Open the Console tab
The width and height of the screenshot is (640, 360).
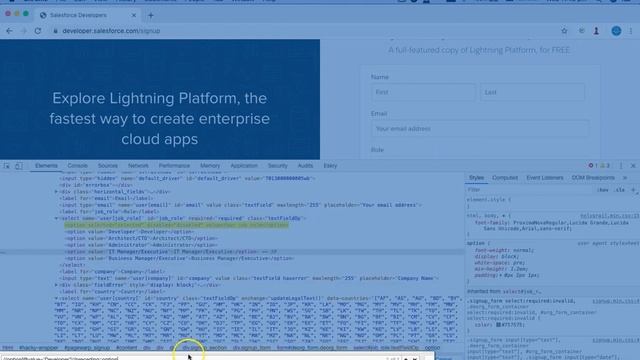click(78, 166)
